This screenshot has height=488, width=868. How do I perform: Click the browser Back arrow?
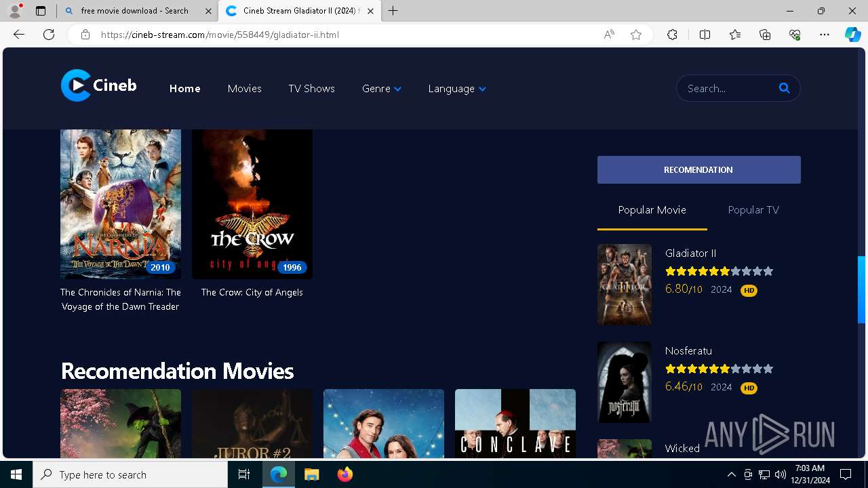pyautogui.click(x=19, y=35)
